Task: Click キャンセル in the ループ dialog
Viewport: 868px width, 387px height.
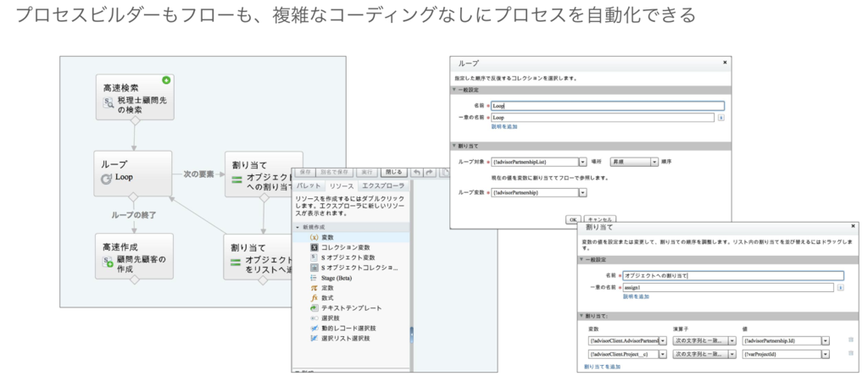Action: [x=599, y=219]
